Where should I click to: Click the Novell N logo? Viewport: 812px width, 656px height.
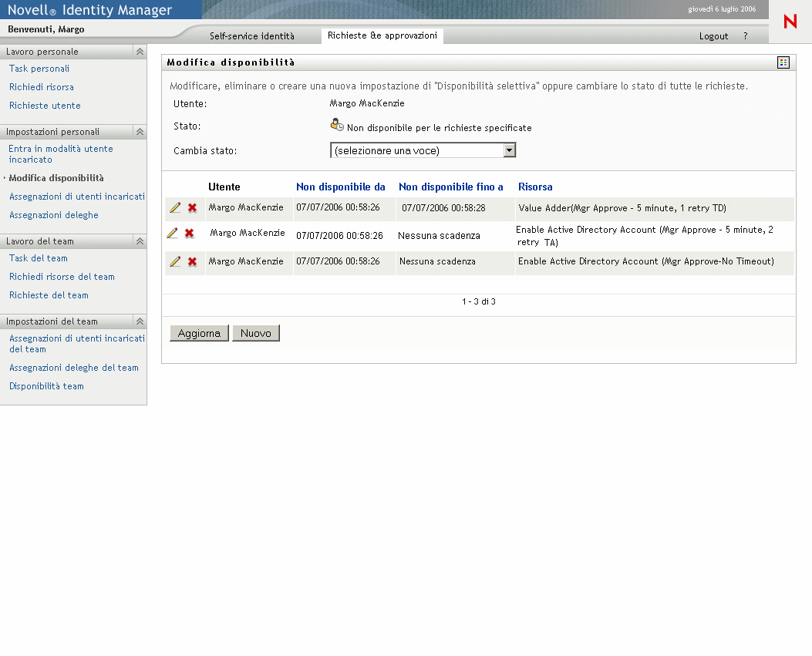(x=790, y=22)
